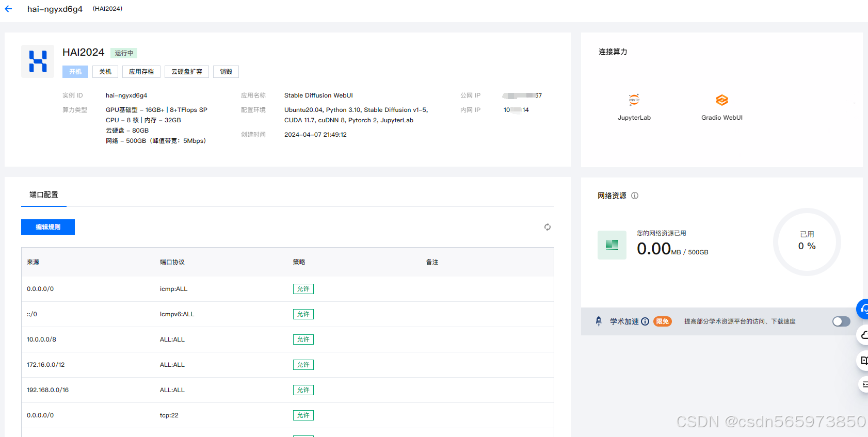868x437 pixels.
Task: Click the 应用存档 button
Action: point(141,72)
